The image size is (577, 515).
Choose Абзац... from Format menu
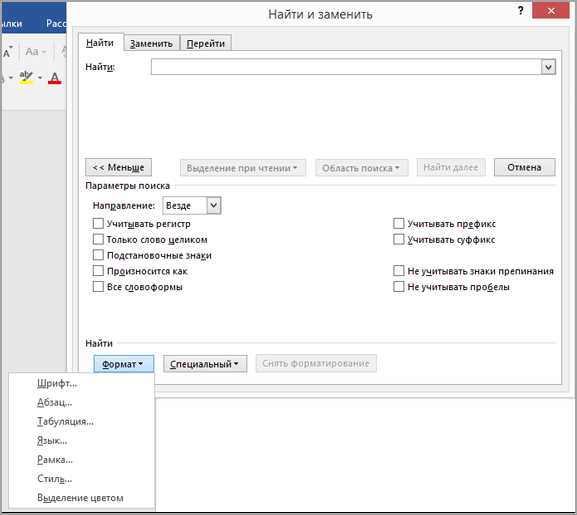(x=81, y=402)
